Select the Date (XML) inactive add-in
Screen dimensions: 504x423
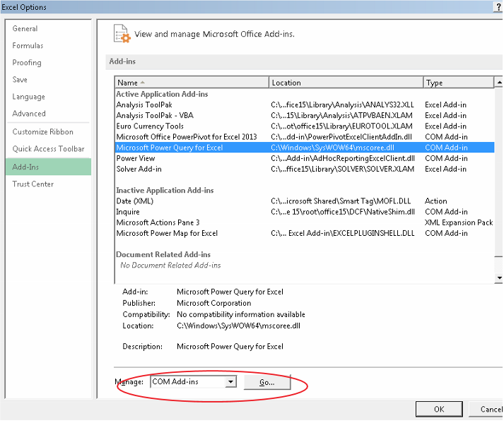pyautogui.click(x=305, y=201)
